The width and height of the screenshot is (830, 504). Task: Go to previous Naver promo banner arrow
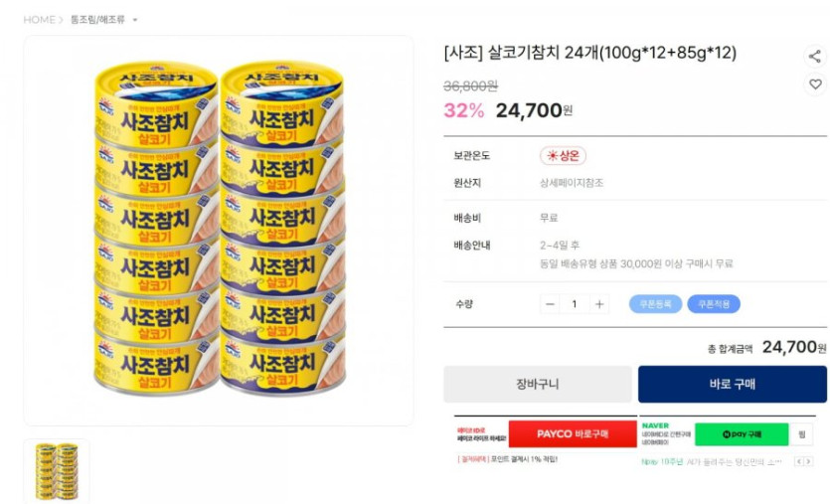[x=797, y=461]
